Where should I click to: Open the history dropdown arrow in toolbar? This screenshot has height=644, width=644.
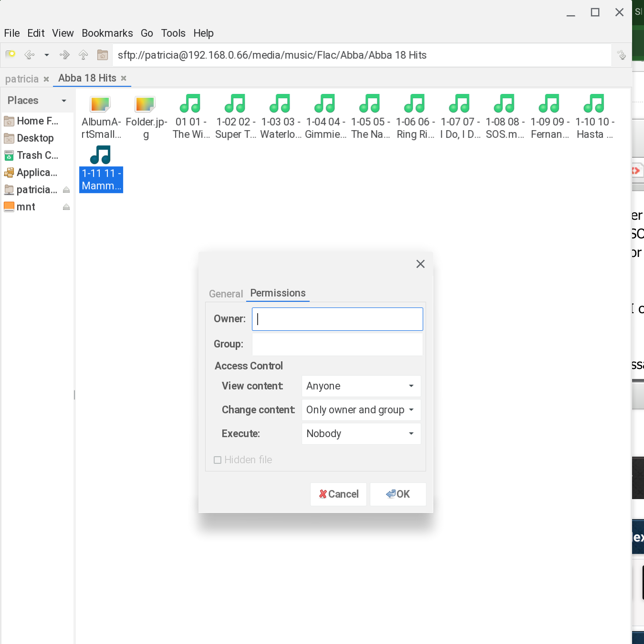point(47,55)
